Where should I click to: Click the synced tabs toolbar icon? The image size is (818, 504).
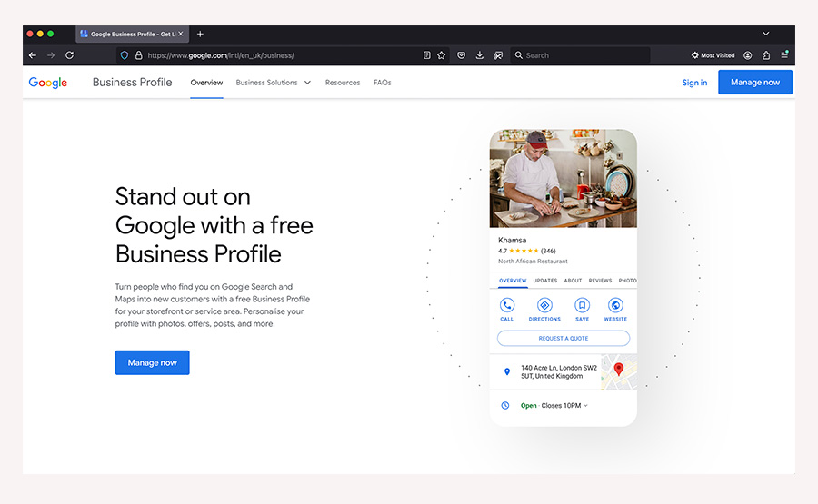click(x=498, y=55)
